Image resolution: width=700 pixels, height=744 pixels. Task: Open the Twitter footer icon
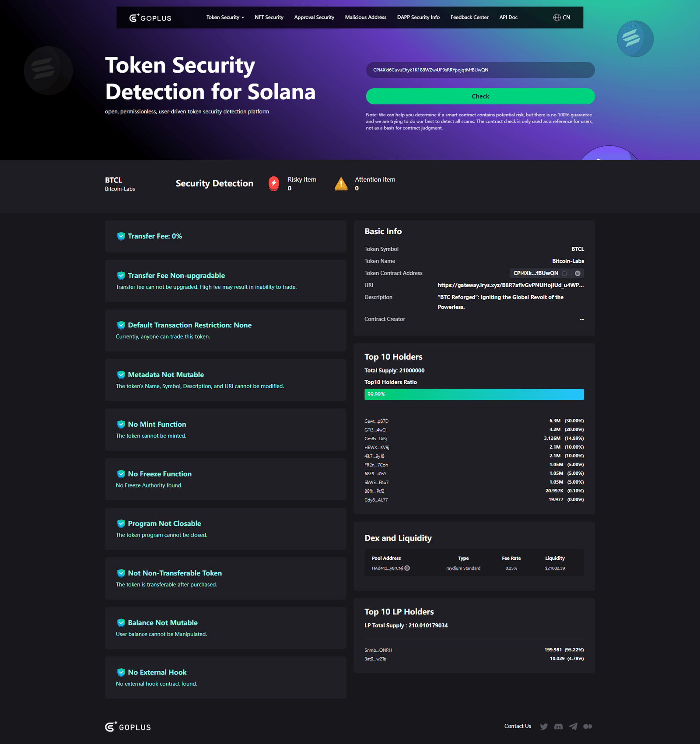(544, 726)
